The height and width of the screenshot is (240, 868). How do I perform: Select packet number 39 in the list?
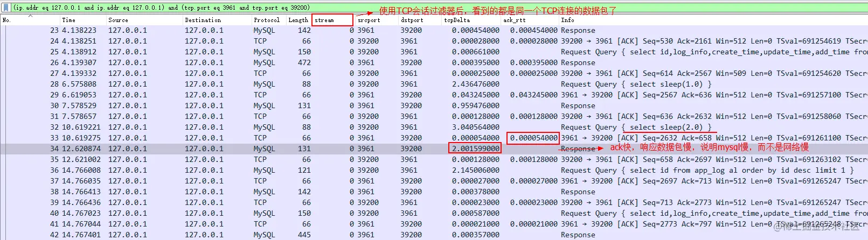[x=434, y=202]
